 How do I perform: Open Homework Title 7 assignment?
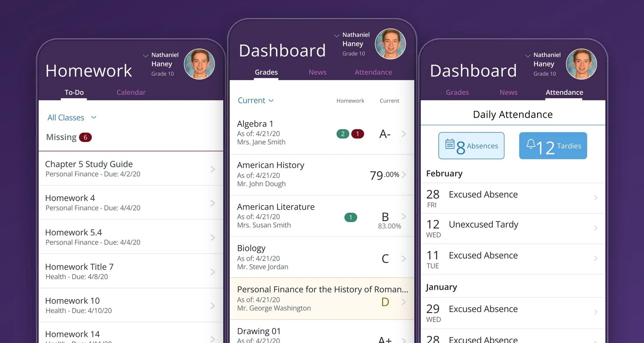click(x=131, y=271)
